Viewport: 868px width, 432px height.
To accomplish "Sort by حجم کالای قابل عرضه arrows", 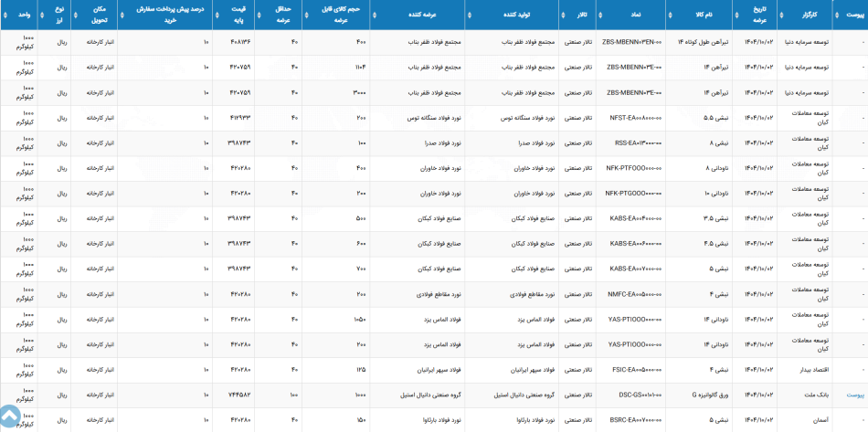I will 307,16.
